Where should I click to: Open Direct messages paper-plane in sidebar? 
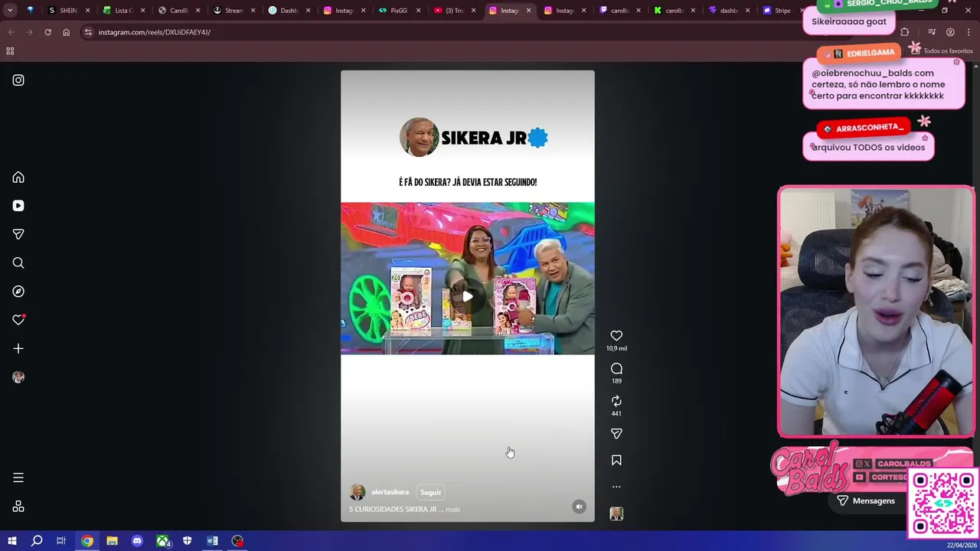click(18, 234)
